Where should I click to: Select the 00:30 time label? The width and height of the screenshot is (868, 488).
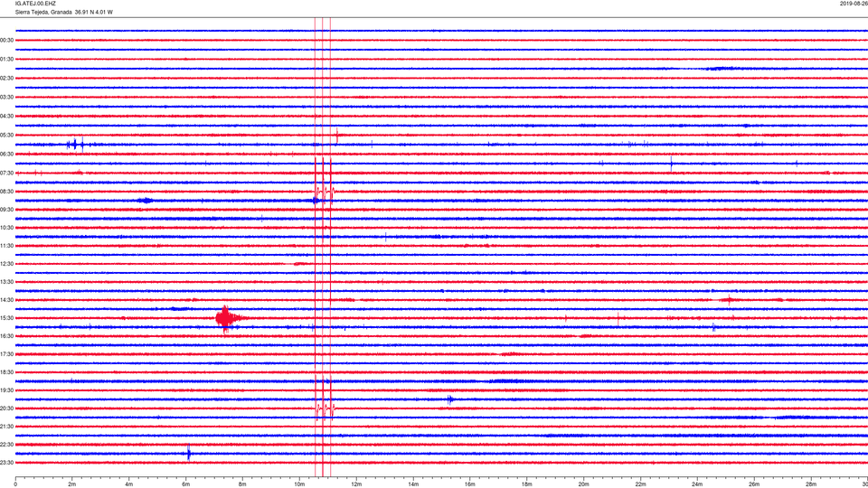pos(6,41)
